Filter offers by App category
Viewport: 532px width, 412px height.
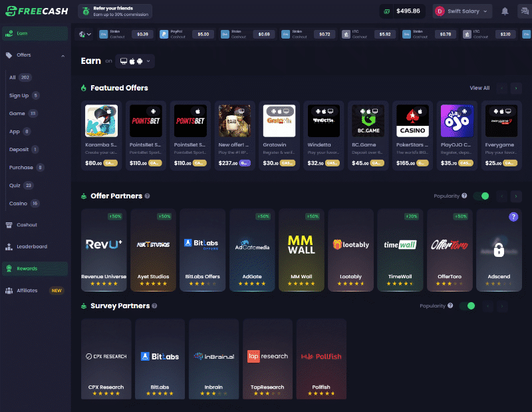pyautogui.click(x=20, y=131)
